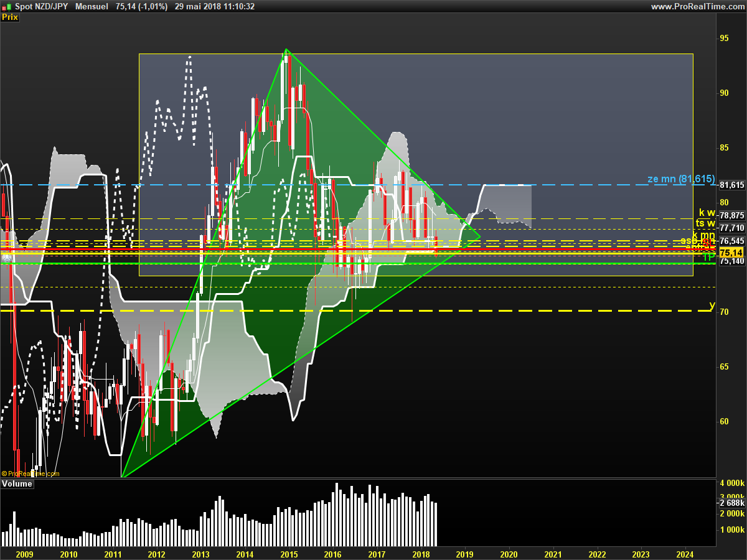Viewport: 747px width, 560px height.
Task: Click the 2 688k volume tag
Action: 731,503
